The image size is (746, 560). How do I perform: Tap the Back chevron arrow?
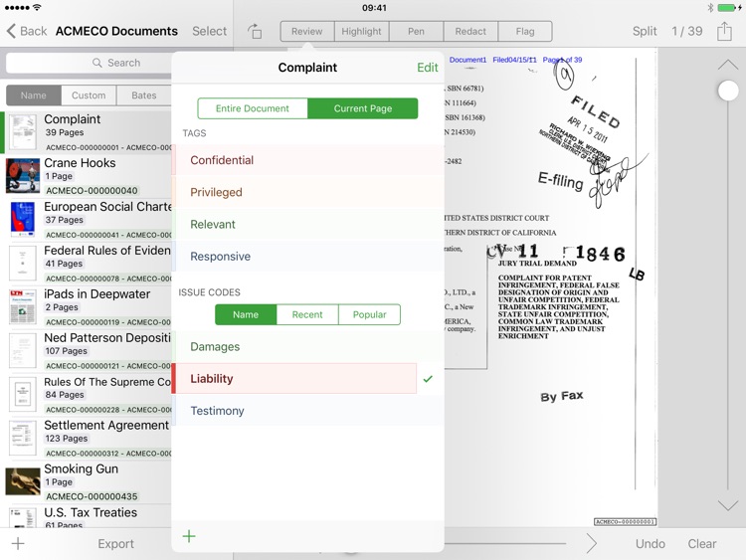click(11, 31)
